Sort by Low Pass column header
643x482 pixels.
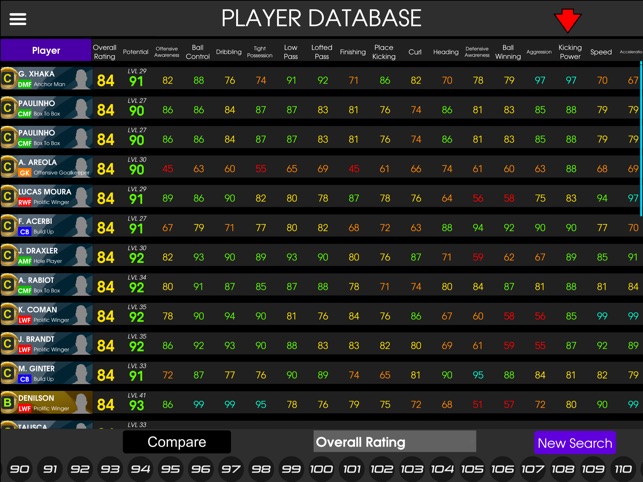point(291,52)
